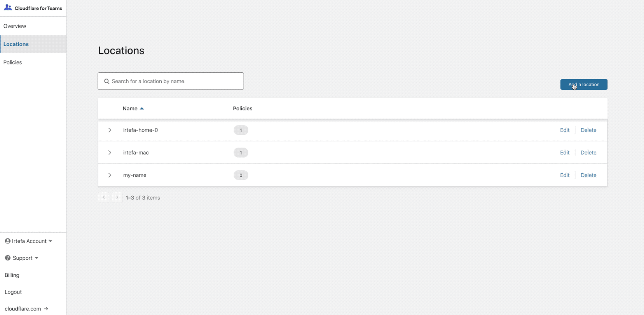
Task: Open the Support dropdown menu
Action: click(x=21, y=258)
